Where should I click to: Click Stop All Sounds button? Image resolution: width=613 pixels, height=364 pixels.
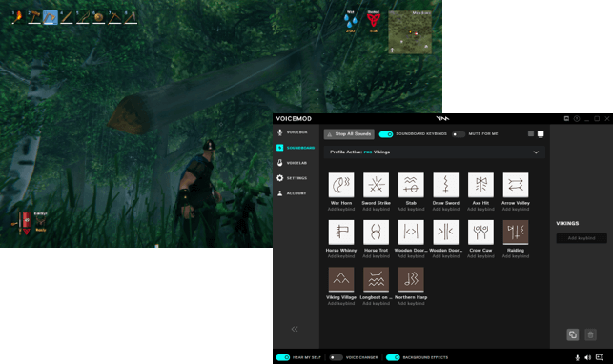[x=349, y=134]
